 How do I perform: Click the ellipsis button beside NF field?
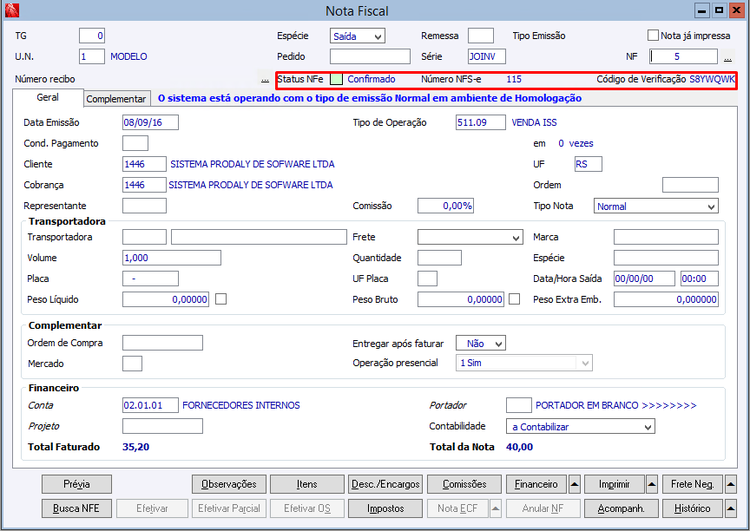(x=728, y=57)
